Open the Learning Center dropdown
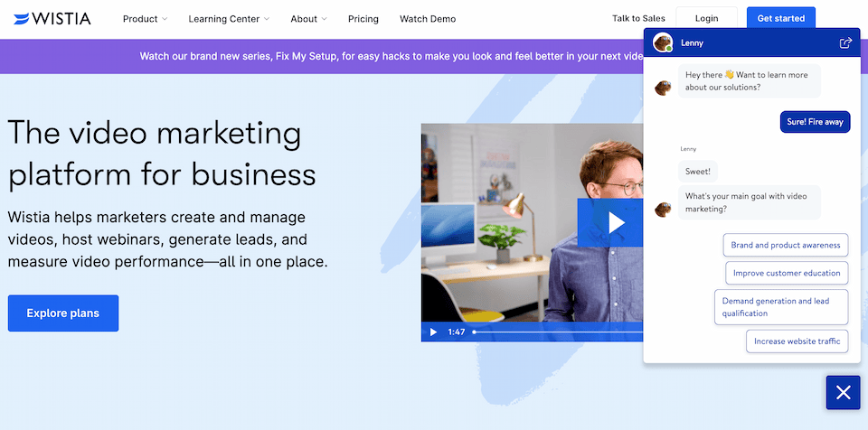The image size is (868, 430). click(230, 19)
